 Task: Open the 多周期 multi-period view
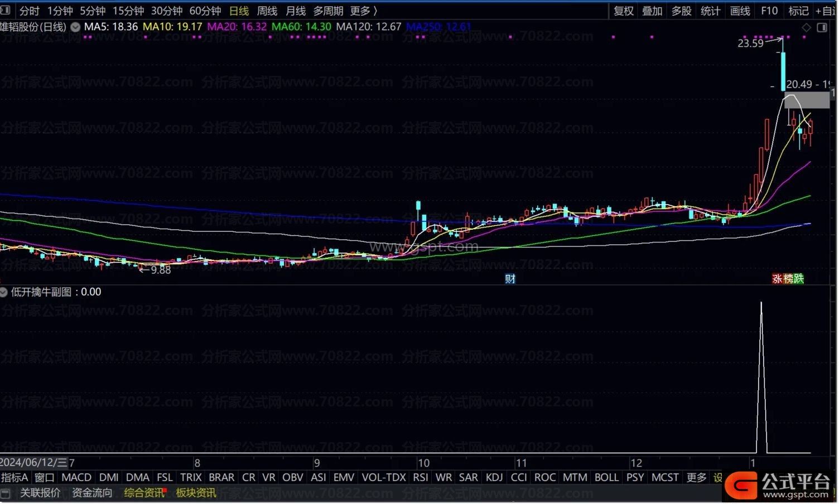[x=328, y=11]
